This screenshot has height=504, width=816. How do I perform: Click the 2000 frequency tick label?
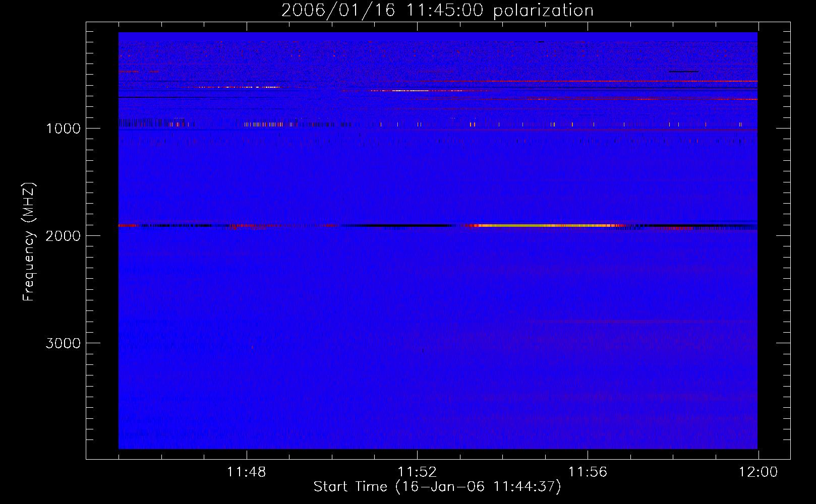(63, 236)
